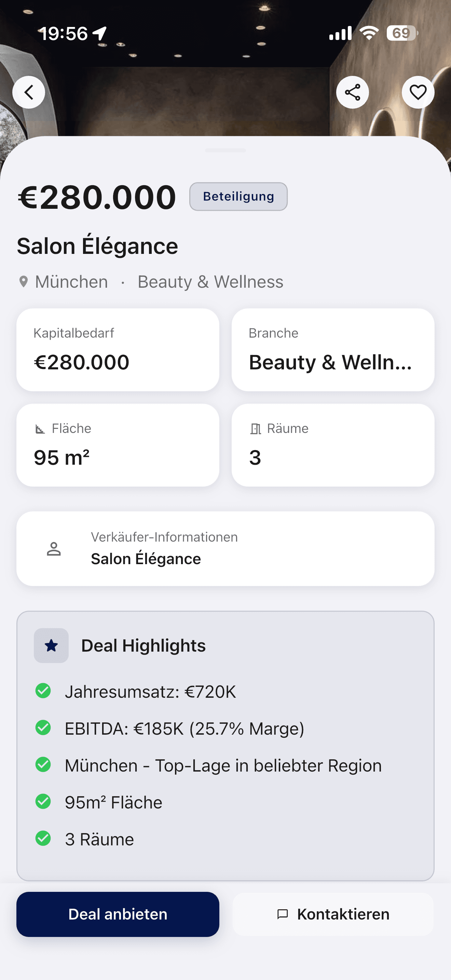Tap the seller person icon
This screenshot has height=980, width=451.
point(54,549)
